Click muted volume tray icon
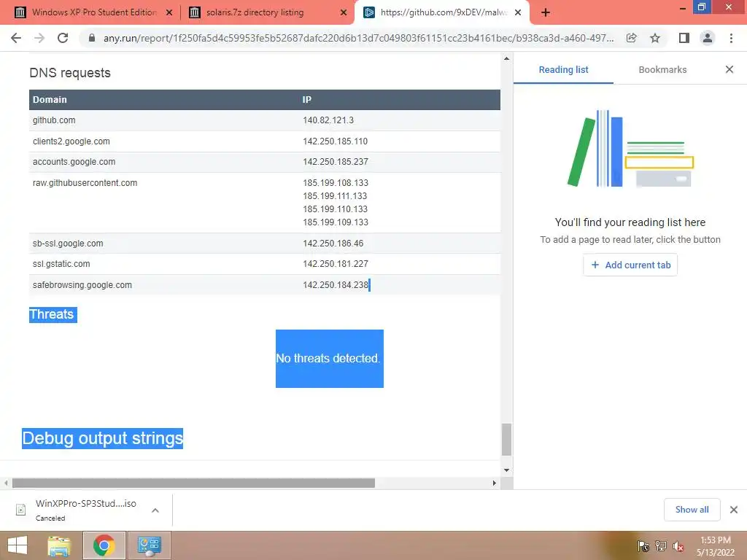The height and width of the screenshot is (560, 747). point(678,546)
